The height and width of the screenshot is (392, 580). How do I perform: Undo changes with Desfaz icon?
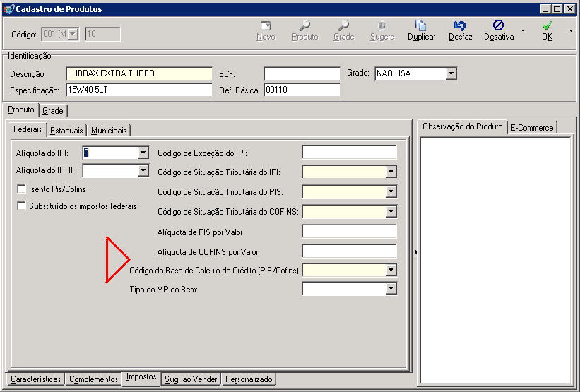[x=460, y=26]
